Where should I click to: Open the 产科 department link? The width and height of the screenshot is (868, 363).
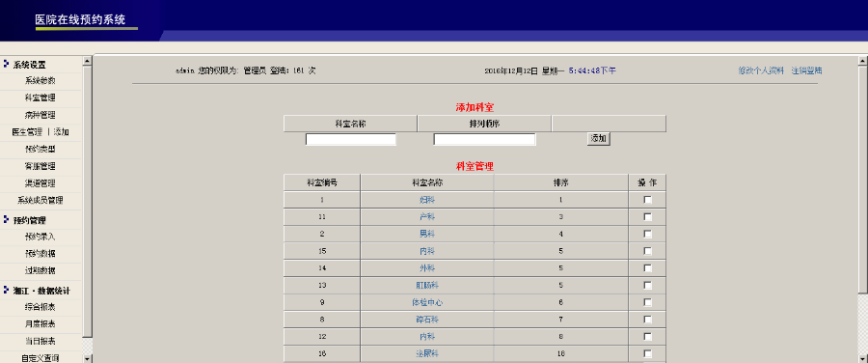(427, 217)
